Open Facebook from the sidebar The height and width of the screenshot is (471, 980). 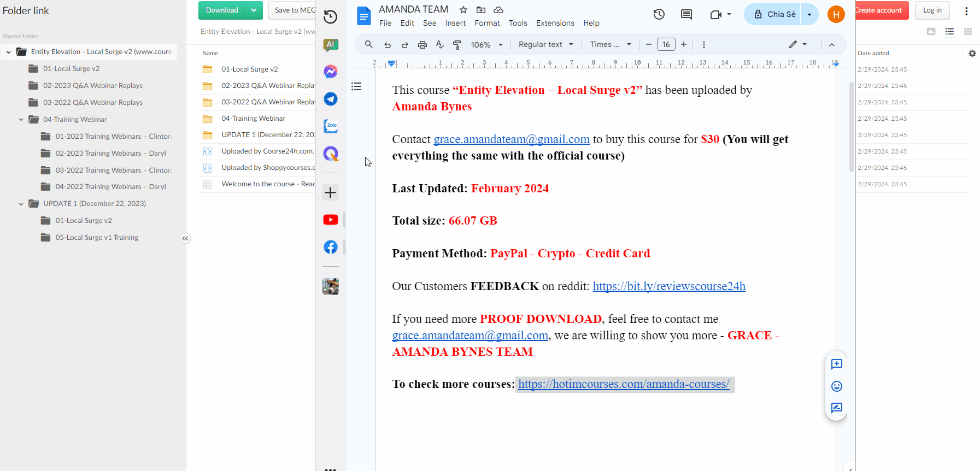pyautogui.click(x=331, y=247)
